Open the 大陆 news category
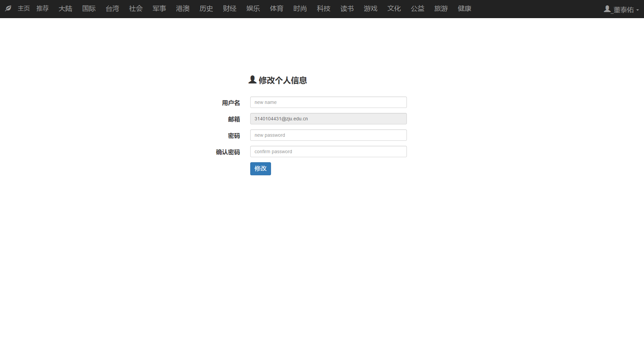Viewport: 644px width, 362px height. point(65,8)
